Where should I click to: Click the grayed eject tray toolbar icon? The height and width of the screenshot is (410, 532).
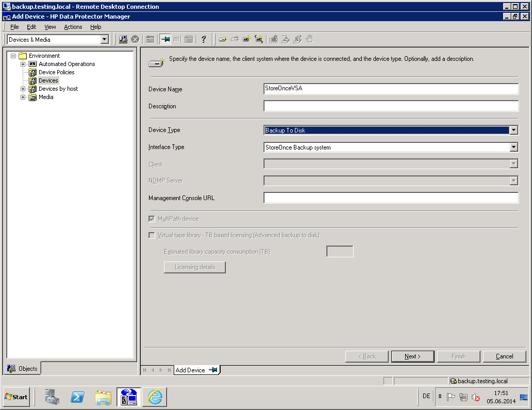click(286, 39)
